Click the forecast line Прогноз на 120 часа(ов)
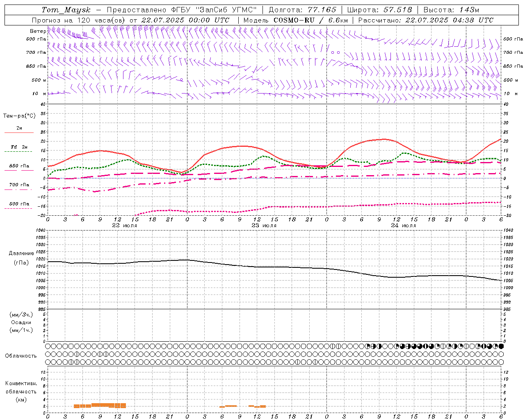 coord(79,20)
